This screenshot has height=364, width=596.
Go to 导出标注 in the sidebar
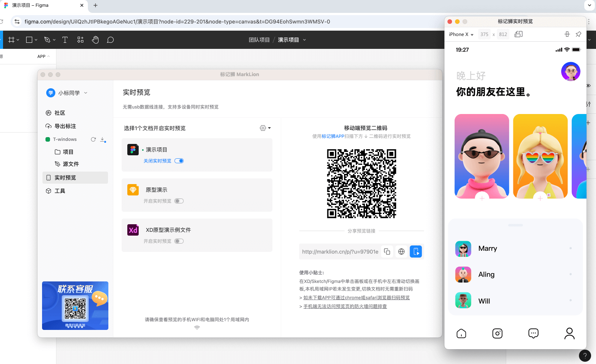pos(65,126)
